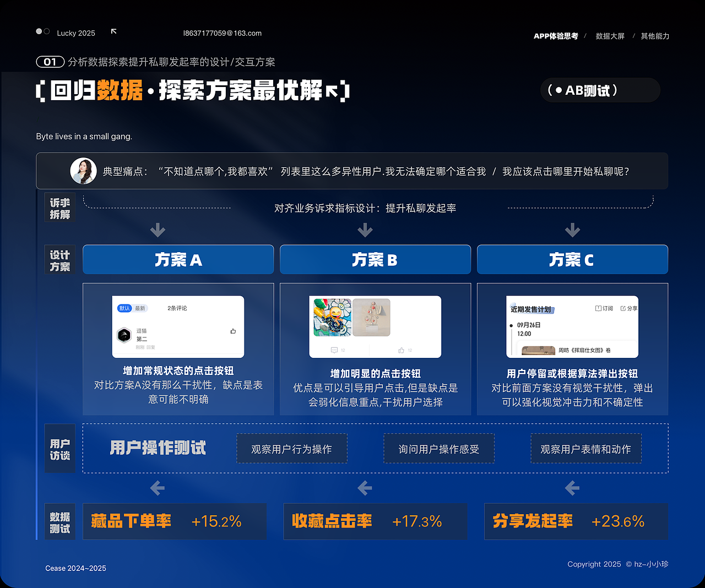Toggle the 最新 sort filter in 方案A card
This screenshot has height=588, width=705.
click(140, 308)
